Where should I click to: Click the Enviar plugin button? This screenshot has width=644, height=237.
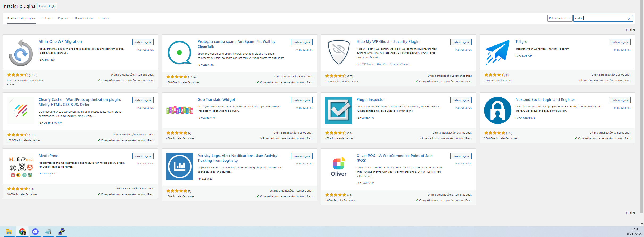click(x=47, y=6)
